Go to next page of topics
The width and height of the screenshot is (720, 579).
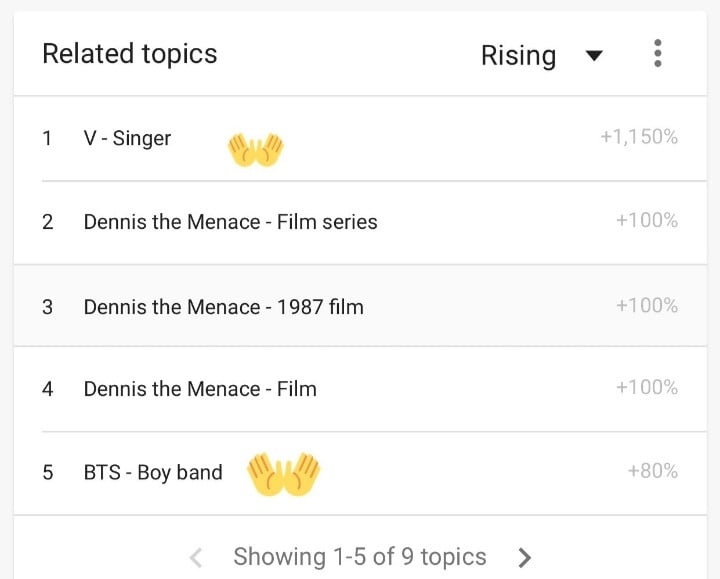tap(524, 557)
